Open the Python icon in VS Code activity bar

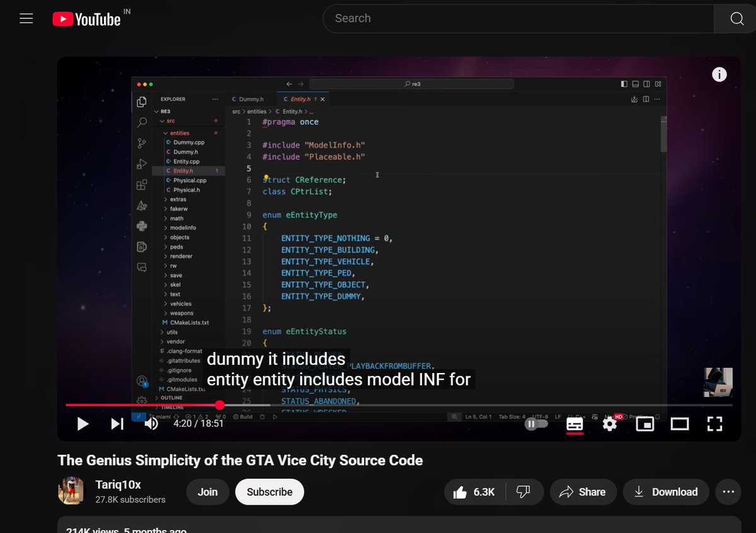(x=142, y=226)
